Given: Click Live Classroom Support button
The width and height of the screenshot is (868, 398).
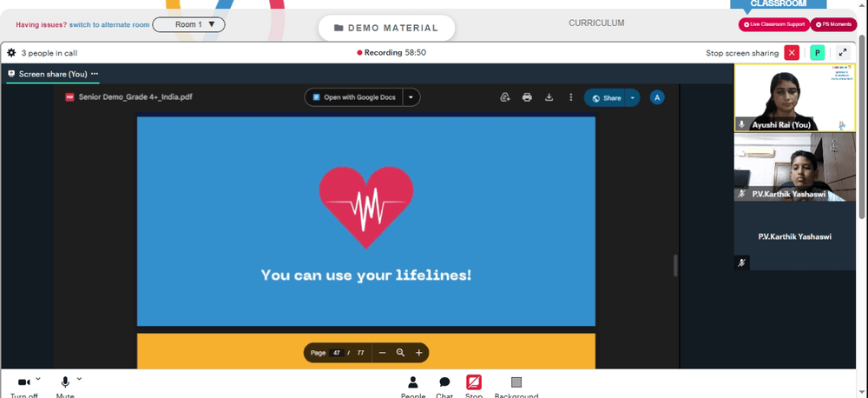Looking at the screenshot, I should coord(773,24).
